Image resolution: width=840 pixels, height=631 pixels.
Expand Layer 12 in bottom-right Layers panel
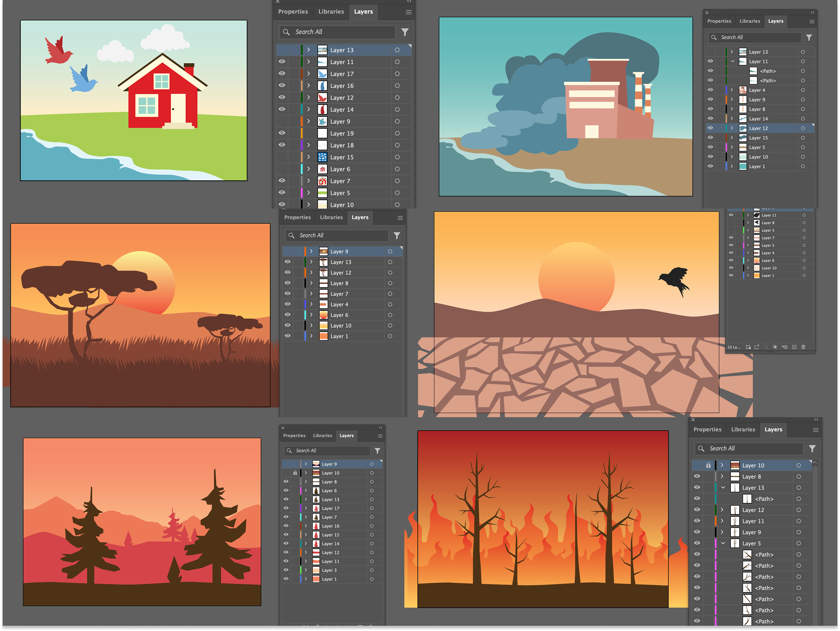(x=722, y=510)
